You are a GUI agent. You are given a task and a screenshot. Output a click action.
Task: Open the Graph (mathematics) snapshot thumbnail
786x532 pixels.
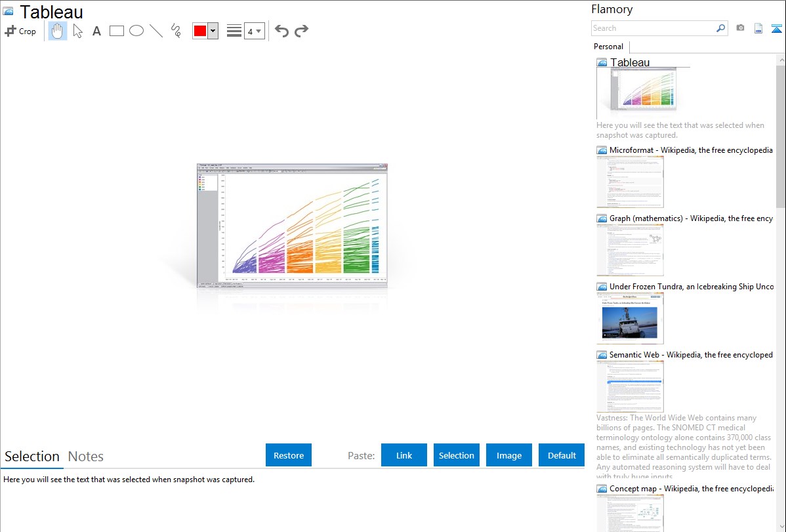point(630,250)
